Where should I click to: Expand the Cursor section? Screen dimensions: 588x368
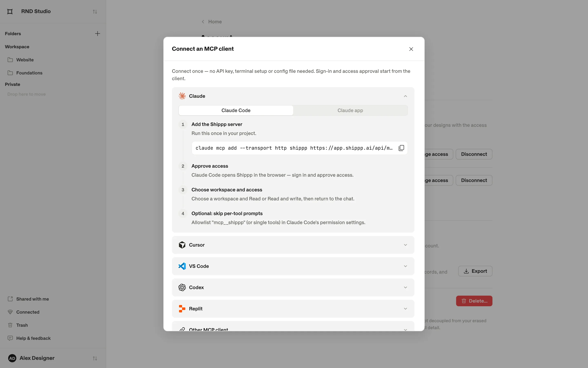coord(293,245)
